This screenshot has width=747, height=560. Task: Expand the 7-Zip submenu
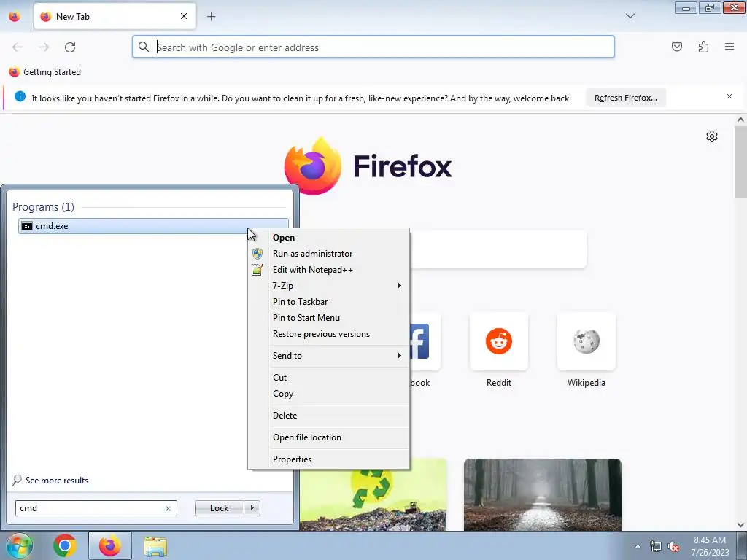click(x=329, y=286)
